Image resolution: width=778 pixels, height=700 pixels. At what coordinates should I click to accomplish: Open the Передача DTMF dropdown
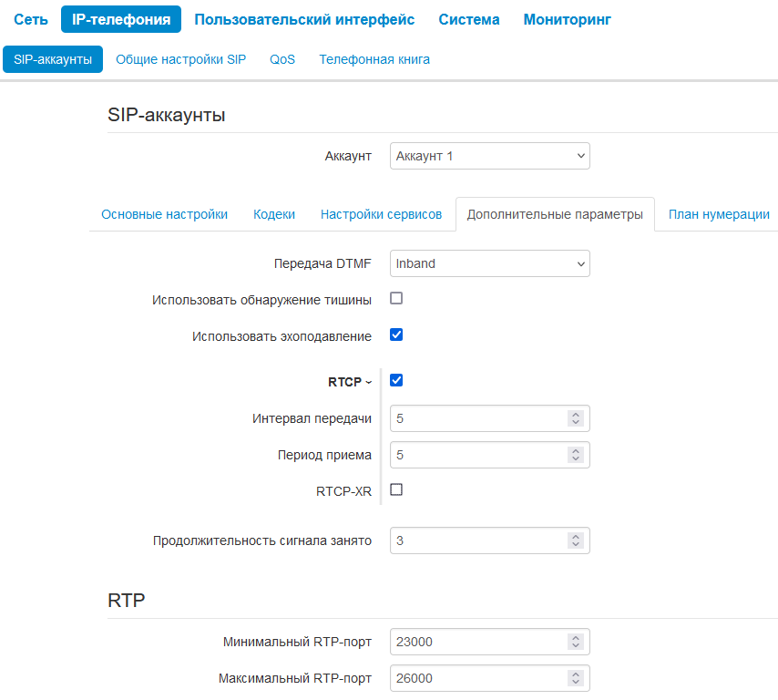click(x=489, y=263)
